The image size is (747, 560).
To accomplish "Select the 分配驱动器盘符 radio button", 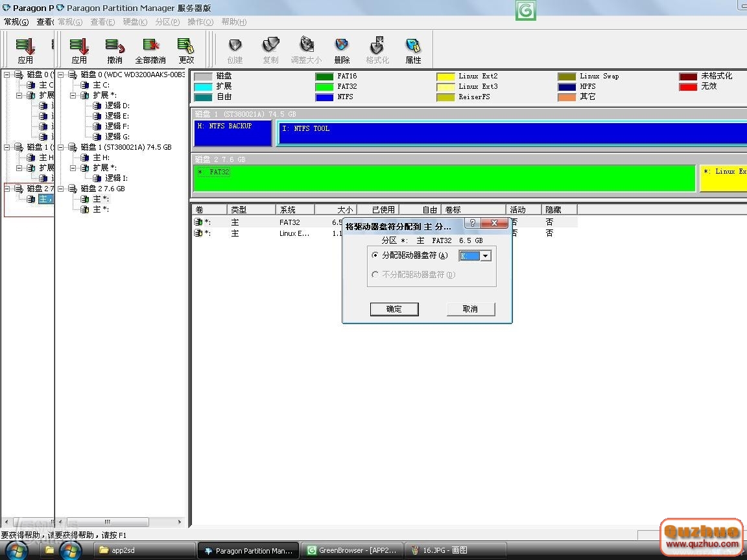I will (375, 256).
